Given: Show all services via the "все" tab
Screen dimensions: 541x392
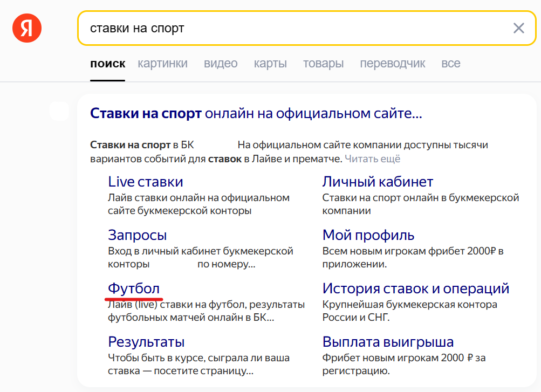Looking at the screenshot, I should point(450,64).
